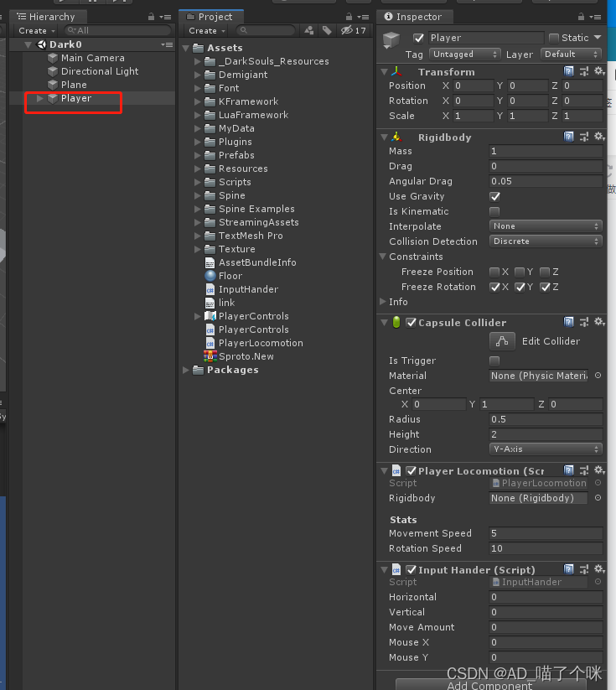Open the Hierarchy Create menu button
616x690 pixels.
pyautogui.click(x=36, y=30)
